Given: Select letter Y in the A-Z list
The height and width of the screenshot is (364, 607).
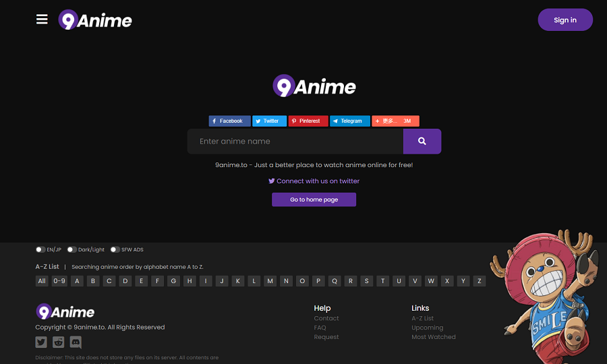Looking at the screenshot, I should click(463, 281).
